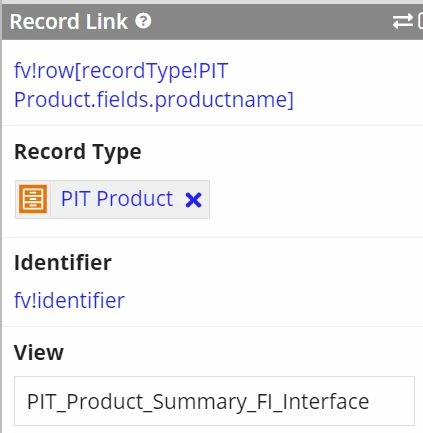Click the orange PIT Product record type icon

33,199
